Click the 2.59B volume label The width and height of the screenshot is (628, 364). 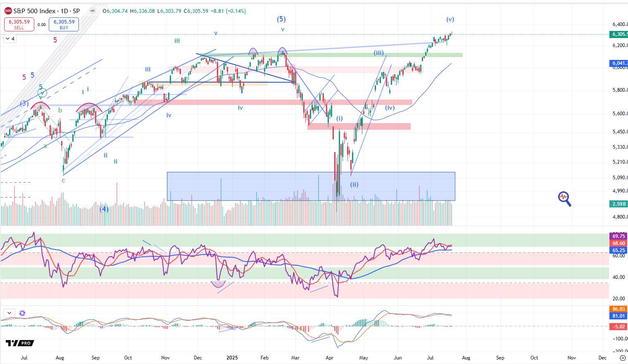click(x=618, y=204)
